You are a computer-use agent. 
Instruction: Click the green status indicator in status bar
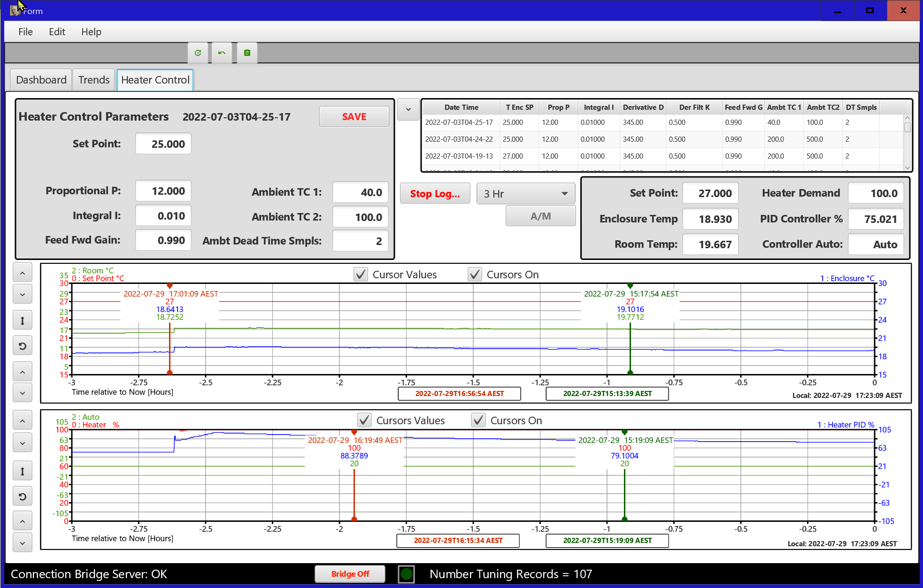click(x=406, y=574)
